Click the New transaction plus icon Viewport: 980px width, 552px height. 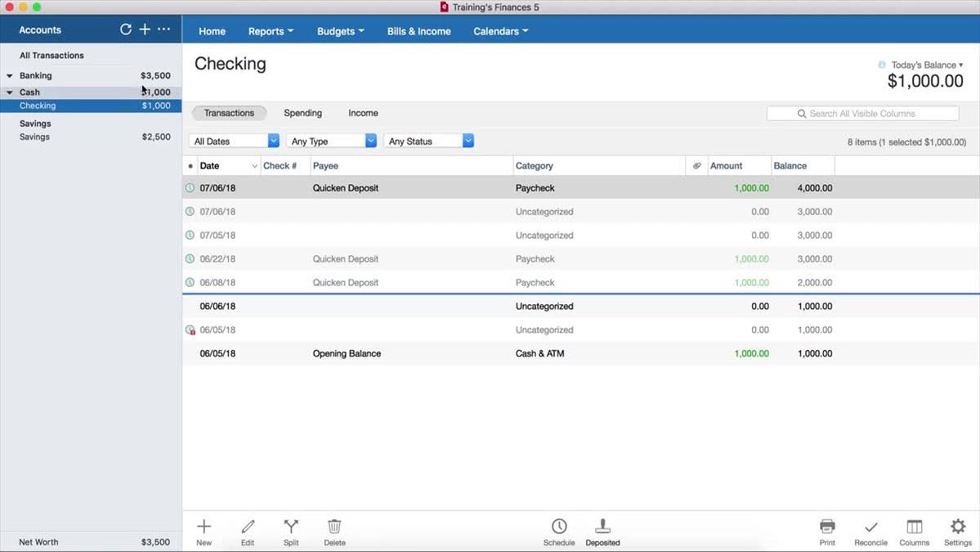pos(204,527)
